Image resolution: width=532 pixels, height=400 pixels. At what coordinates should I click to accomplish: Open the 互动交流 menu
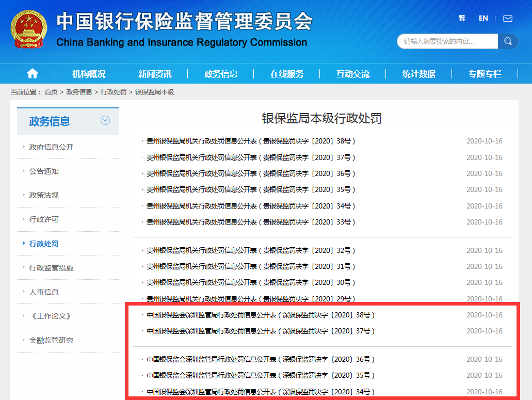(x=353, y=74)
